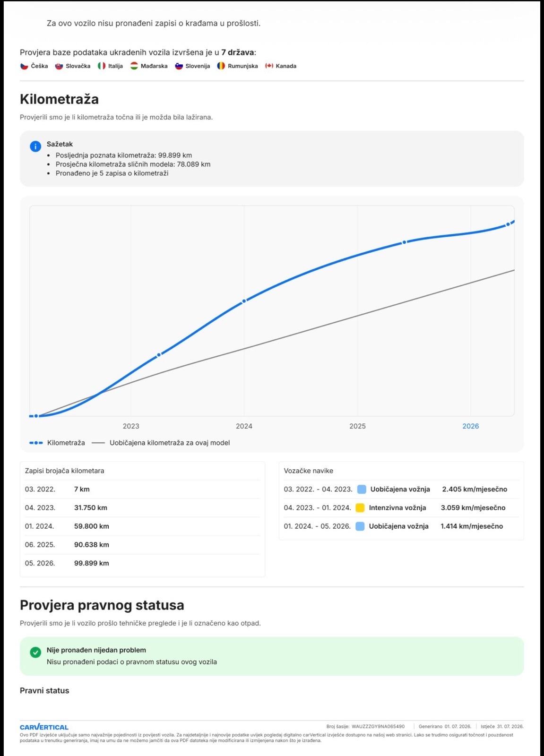The width and height of the screenshot is (544, 756).
Task: Click the Slovenia flag icon
Action: click(179, 66)
